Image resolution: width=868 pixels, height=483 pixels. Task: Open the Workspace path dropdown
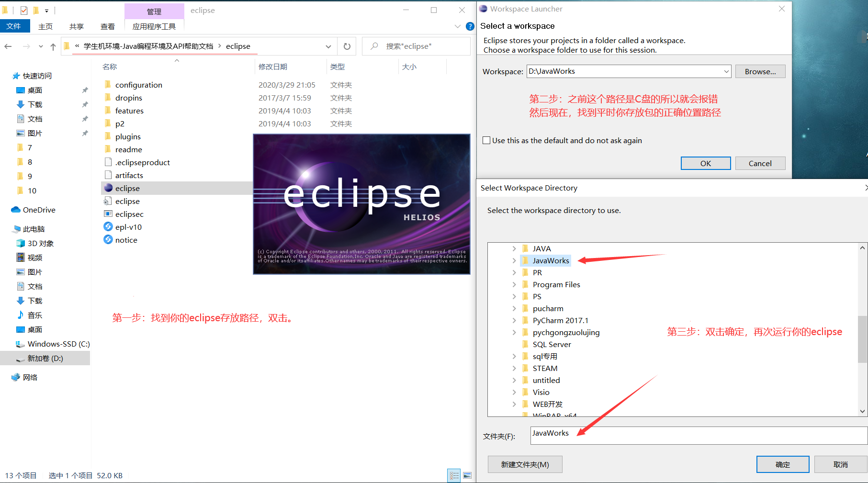tap(726, 71)
